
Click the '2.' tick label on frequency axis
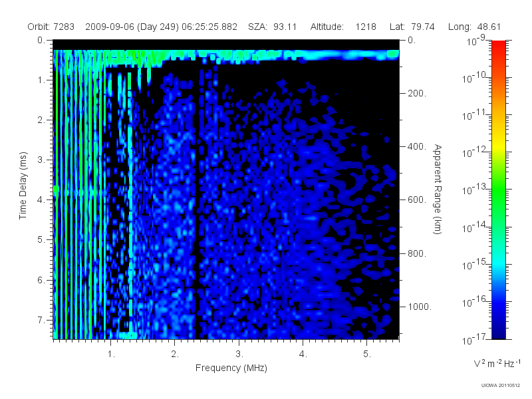175,354
